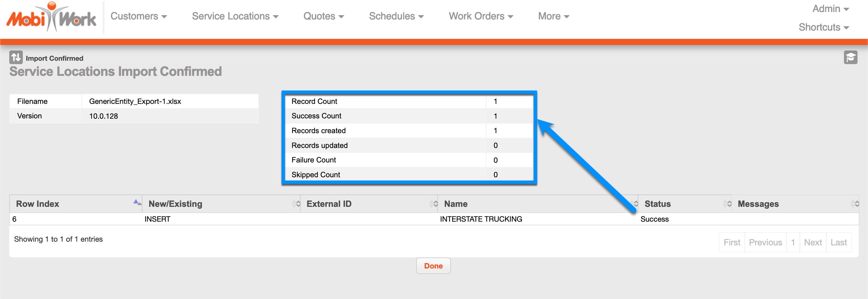Click sort arrows on New/Existing column
868x299 pixels.
(297, 204)
